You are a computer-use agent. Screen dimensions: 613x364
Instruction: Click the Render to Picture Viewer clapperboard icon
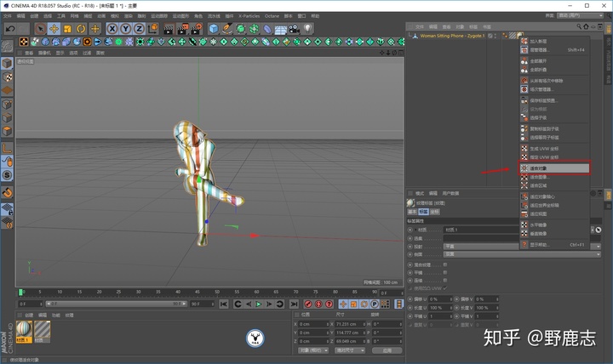pos(182,29)
